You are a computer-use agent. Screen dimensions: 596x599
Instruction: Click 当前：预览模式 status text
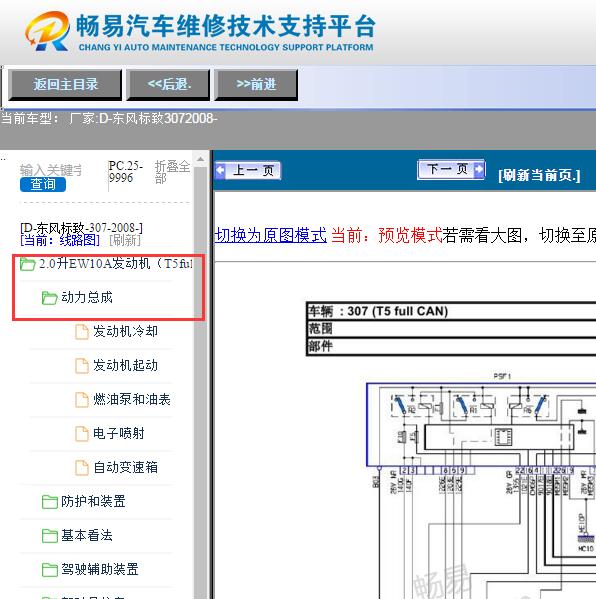(x=386, y=235)
